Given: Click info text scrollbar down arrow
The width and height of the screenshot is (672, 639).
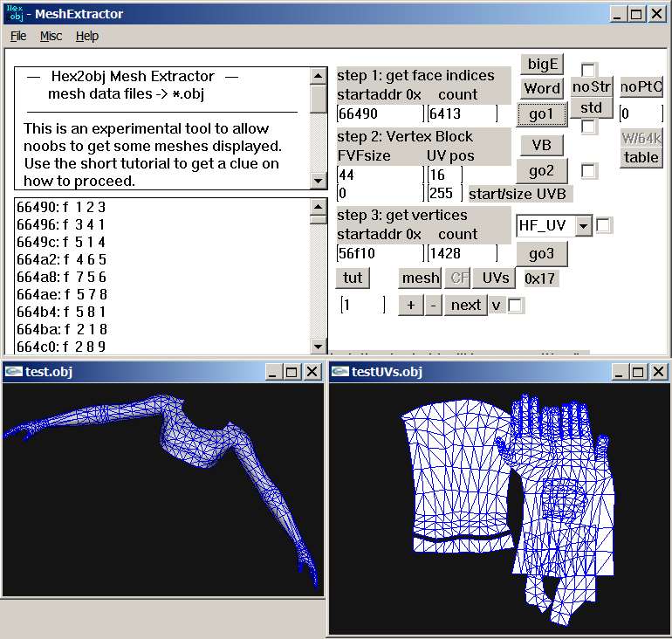Looking at the screenshot, I should pos(318,181).
